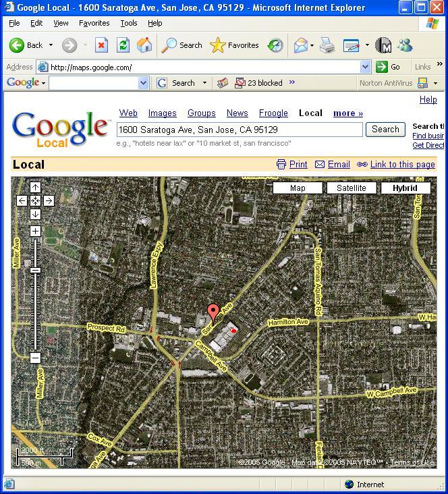Switch map view to Satellite
Image resolution: width=448 pixels, height=494 pixels.
pyautogui.click(x=351, y=188)
